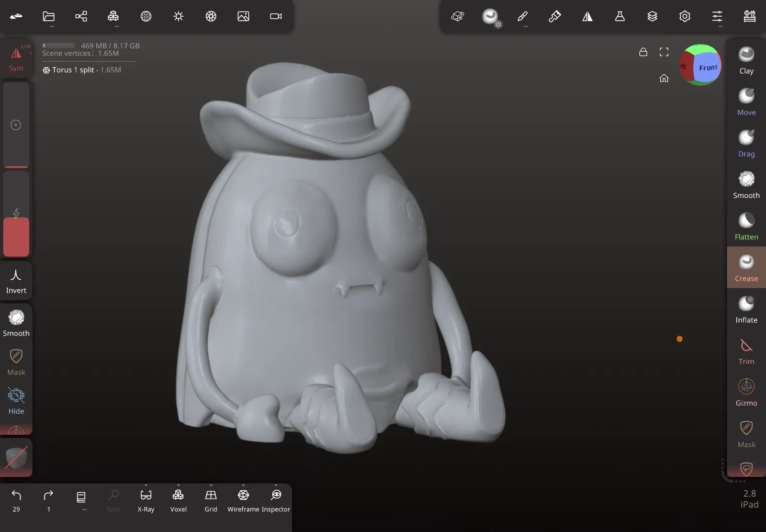This screenshot has height=532, width=766.
Task: Open the Background image menu
Action: [243, 16]
